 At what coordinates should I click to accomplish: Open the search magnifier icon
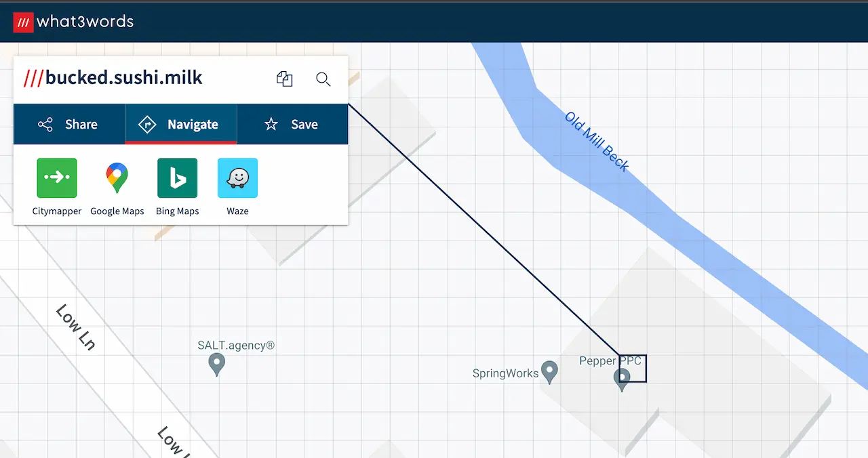point(323,79)
